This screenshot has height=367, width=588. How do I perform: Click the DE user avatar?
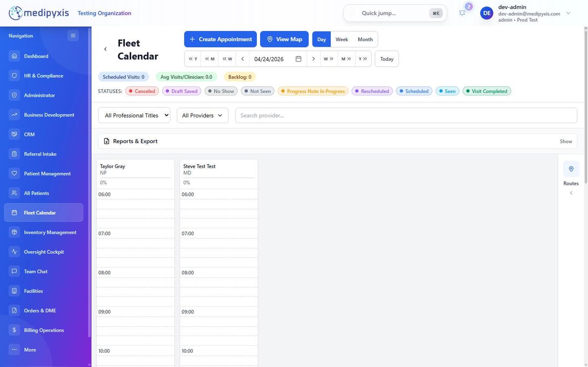coord(487,13)
